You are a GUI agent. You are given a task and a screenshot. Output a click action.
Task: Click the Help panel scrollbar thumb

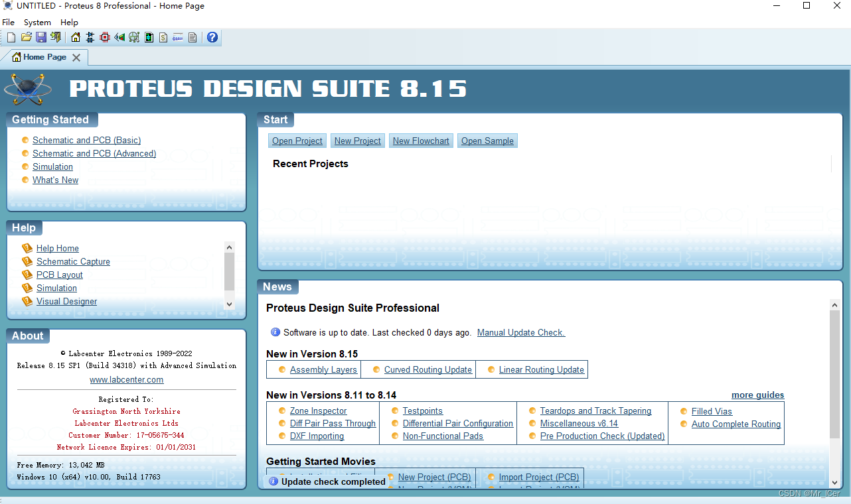coord(230,272)
